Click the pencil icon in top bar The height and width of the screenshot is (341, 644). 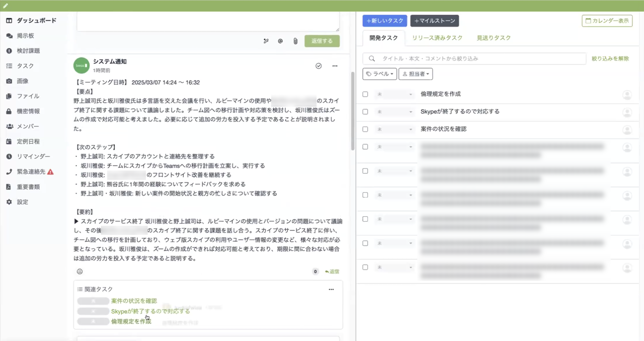coord(5,6)
